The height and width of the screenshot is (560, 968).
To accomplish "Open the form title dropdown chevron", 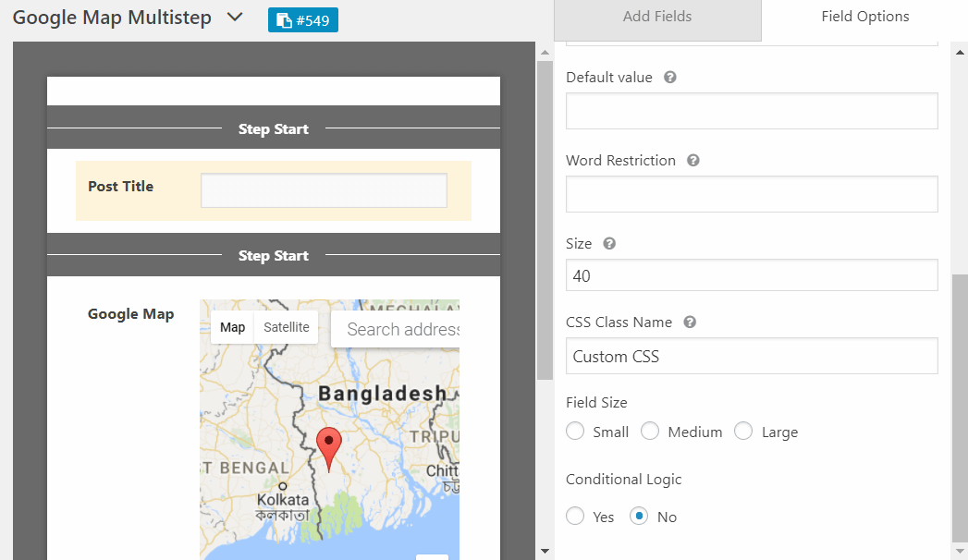I will point(235,18).
